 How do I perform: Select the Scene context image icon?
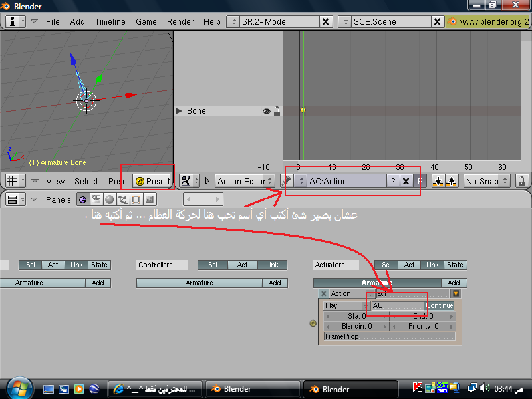coord(150,199)
